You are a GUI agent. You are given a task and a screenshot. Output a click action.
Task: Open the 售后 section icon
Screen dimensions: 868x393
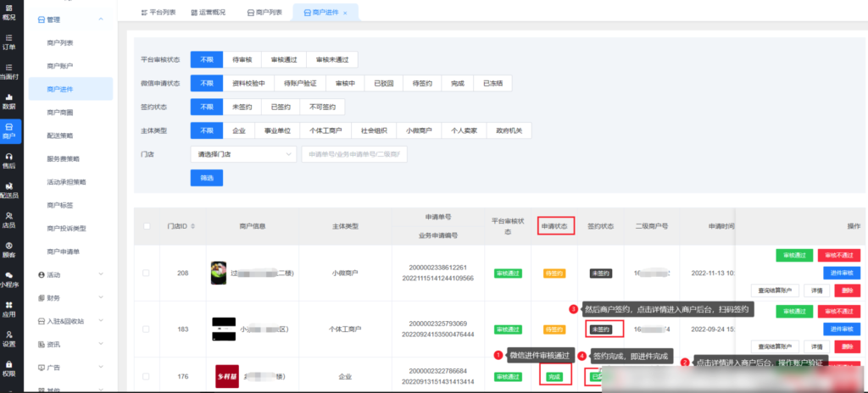9,161
